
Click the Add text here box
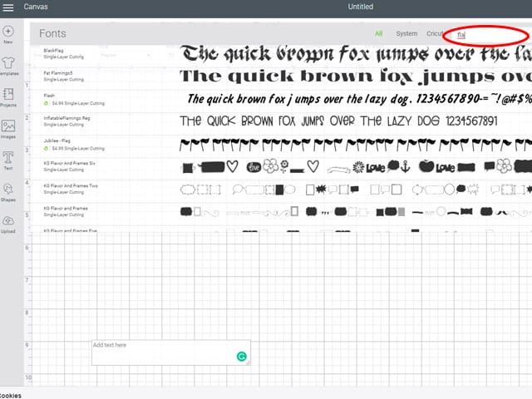coord(171,352)
